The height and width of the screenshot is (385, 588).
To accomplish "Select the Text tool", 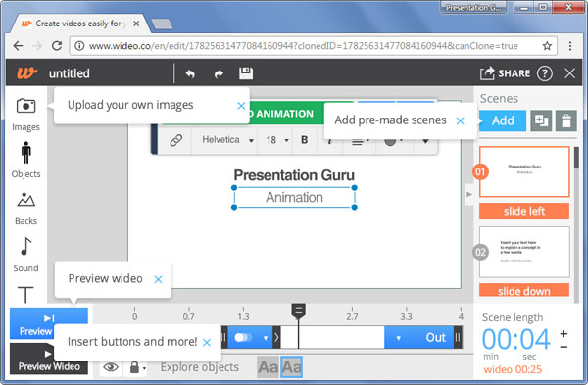I will [25, 294].
